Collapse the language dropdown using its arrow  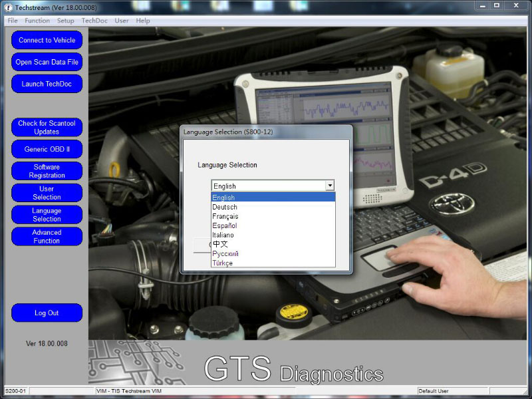click(x=329, y=186)
